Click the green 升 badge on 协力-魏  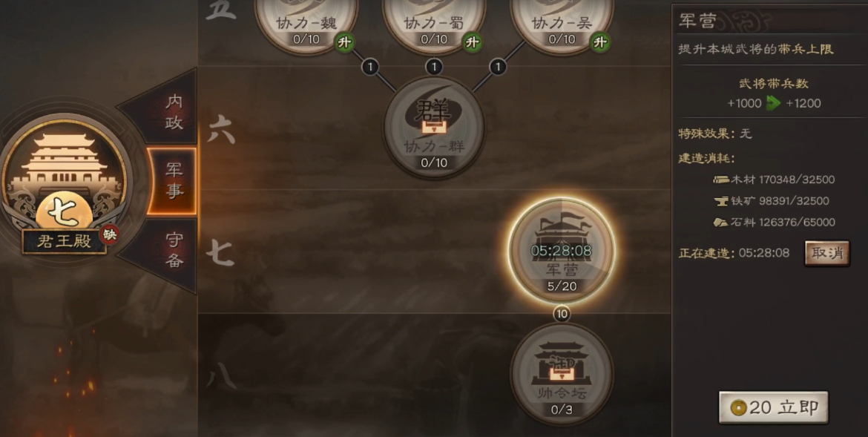pos(344,42)
